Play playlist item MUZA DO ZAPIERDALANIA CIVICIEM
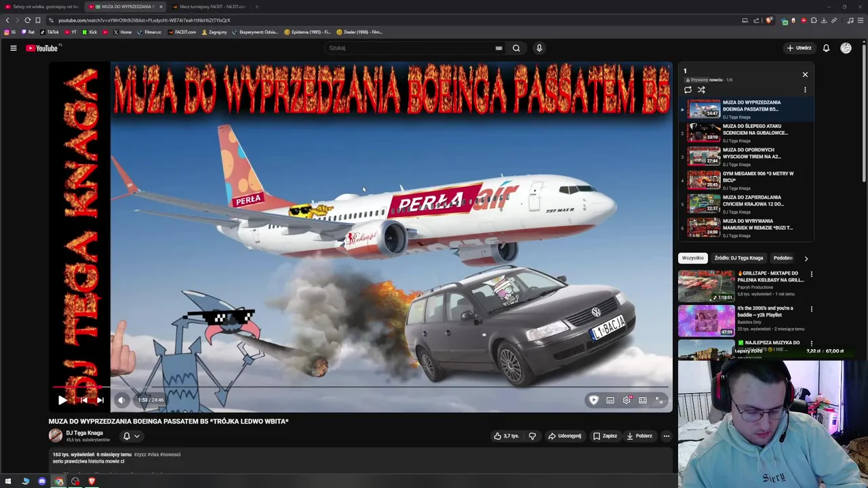868x488 pixels. pos(746,204)
